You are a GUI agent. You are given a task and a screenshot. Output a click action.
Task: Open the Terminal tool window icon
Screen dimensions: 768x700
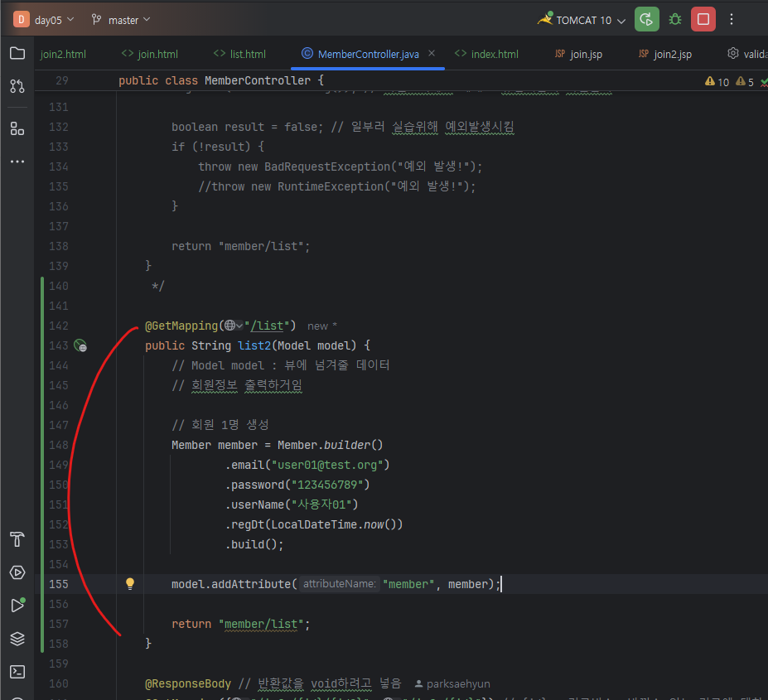coord(17,672)
